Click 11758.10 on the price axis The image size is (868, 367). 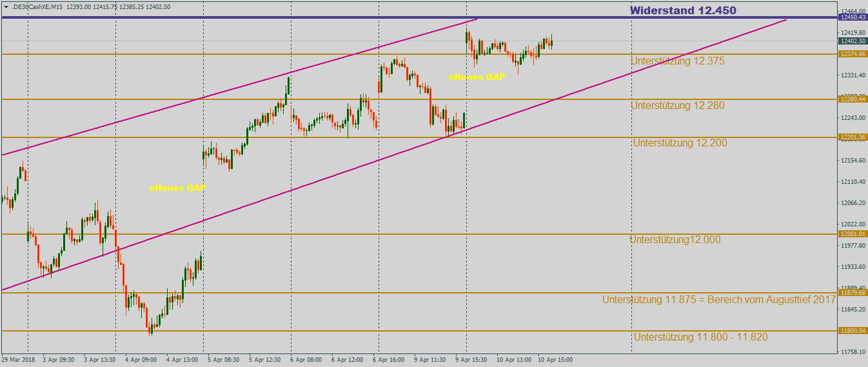click(x=853, y=352)
